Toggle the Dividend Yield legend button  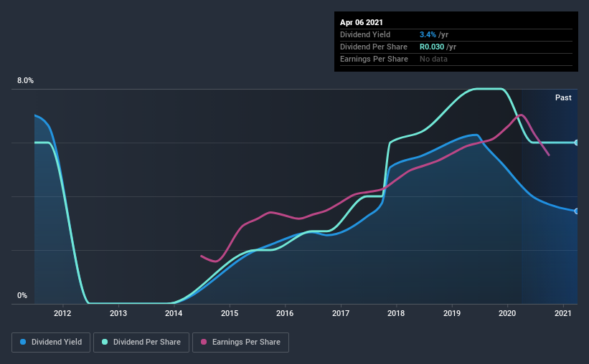coord(51,343)
